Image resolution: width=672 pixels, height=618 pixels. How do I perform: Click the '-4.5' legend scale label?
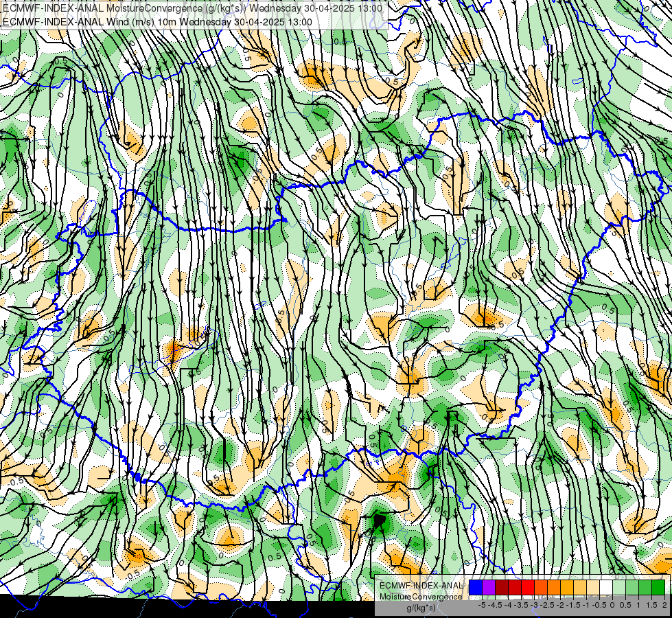[x=495, y=605]
